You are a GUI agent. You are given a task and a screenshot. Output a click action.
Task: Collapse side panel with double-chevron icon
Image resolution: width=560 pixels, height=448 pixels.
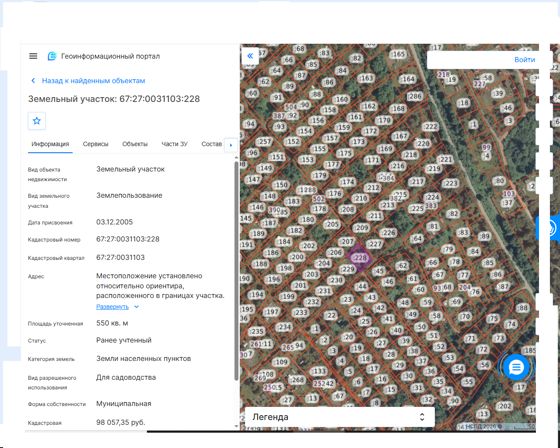pos(250,56)
